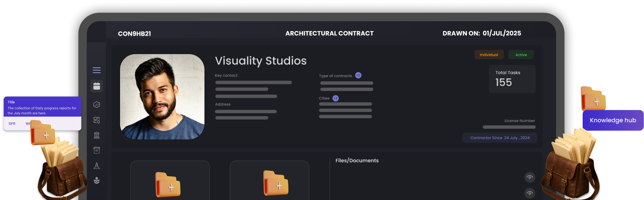The height and width of the screenshot is (200, 644).
Task: Expand the +3 badge next to Cities
Action: tap(335, 98)
